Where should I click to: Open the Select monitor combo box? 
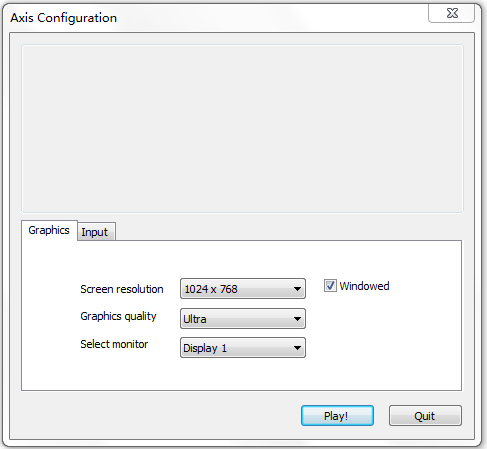[x=243, y=348]
